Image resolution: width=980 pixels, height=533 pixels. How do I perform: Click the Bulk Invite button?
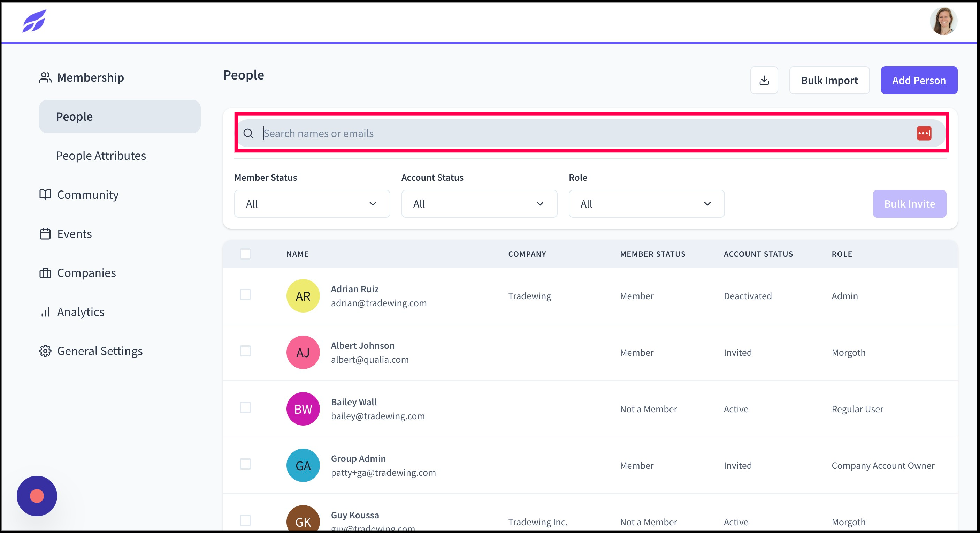pyautogui.click(x=909, y=204)
